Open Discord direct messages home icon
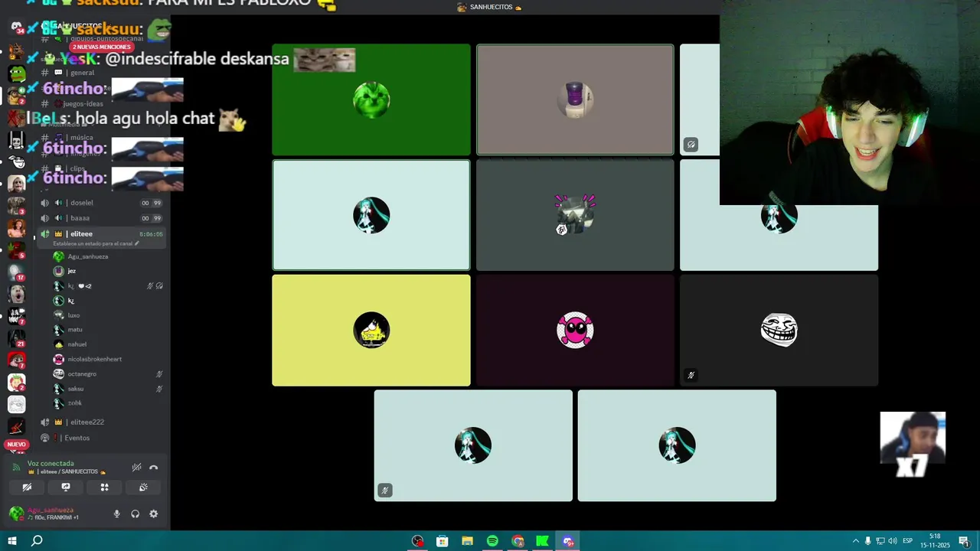Viewport: 980px width, 551px height. pos(16,28)
